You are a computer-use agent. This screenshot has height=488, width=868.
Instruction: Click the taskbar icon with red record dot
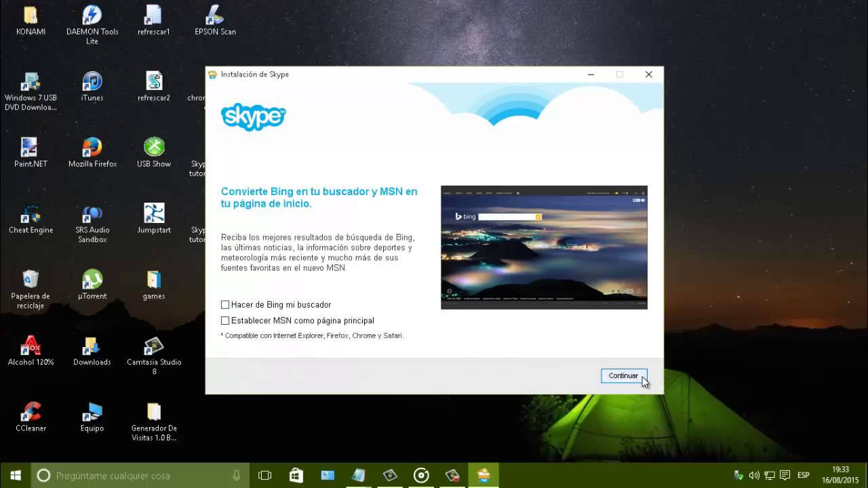point(452,475)
